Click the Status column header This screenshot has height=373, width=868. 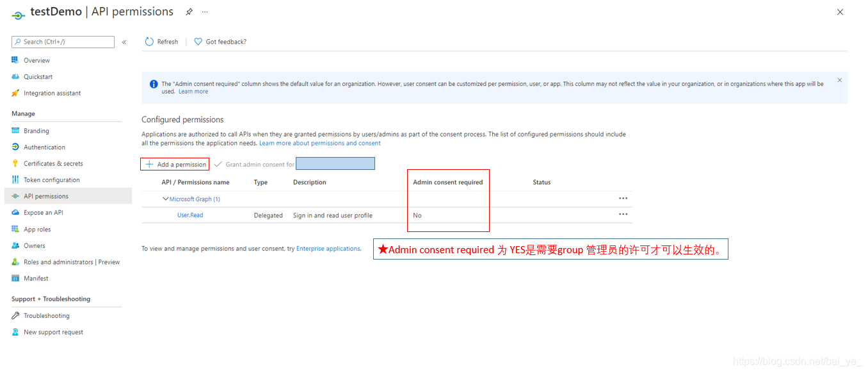(542, 183)
